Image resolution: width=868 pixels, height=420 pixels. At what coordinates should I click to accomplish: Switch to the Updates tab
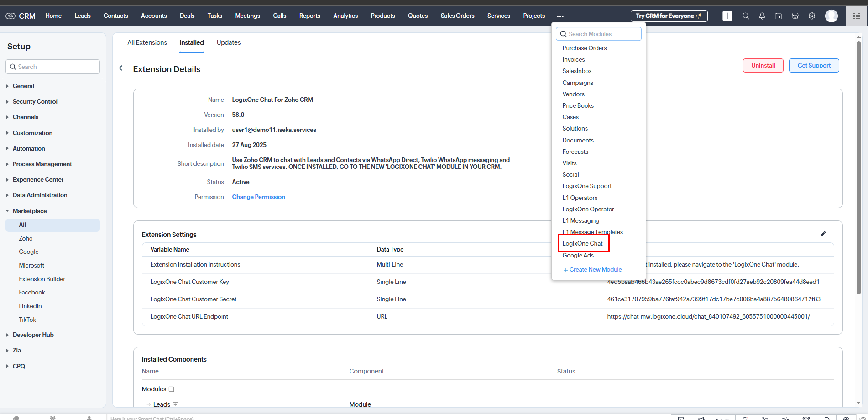pos(229,42)
